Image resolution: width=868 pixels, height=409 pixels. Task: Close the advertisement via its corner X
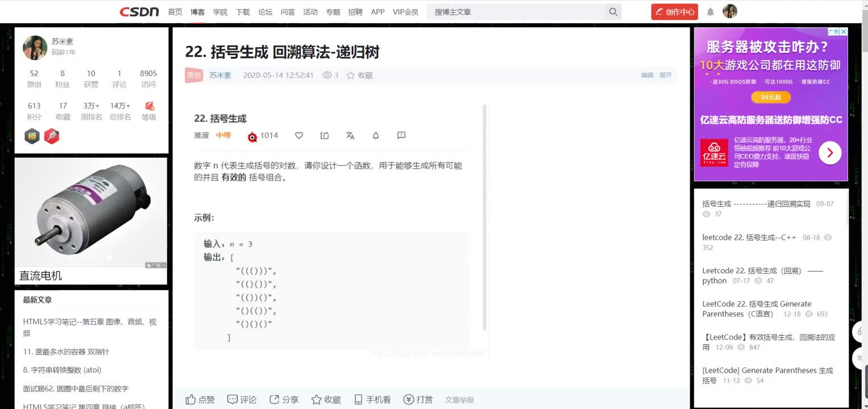point(844,31)
